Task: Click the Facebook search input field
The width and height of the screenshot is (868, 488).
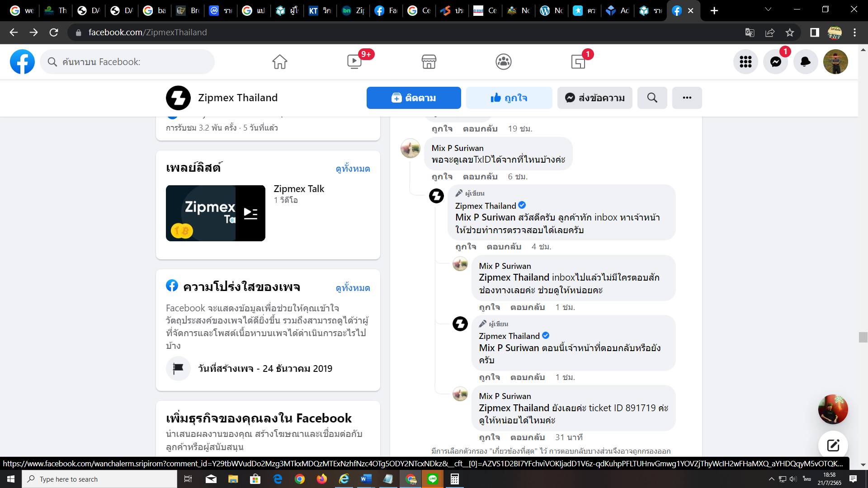Action: tap(127, 61)
